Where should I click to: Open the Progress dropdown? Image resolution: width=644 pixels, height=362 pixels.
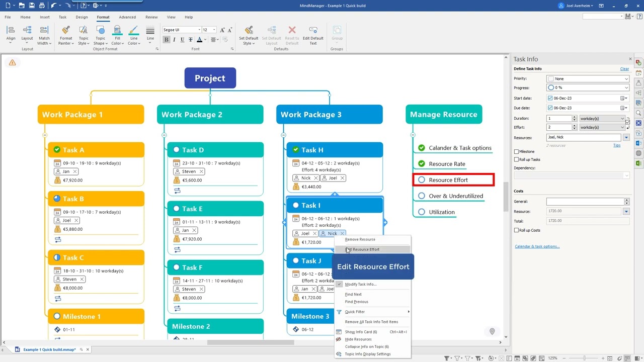point(626,88)
